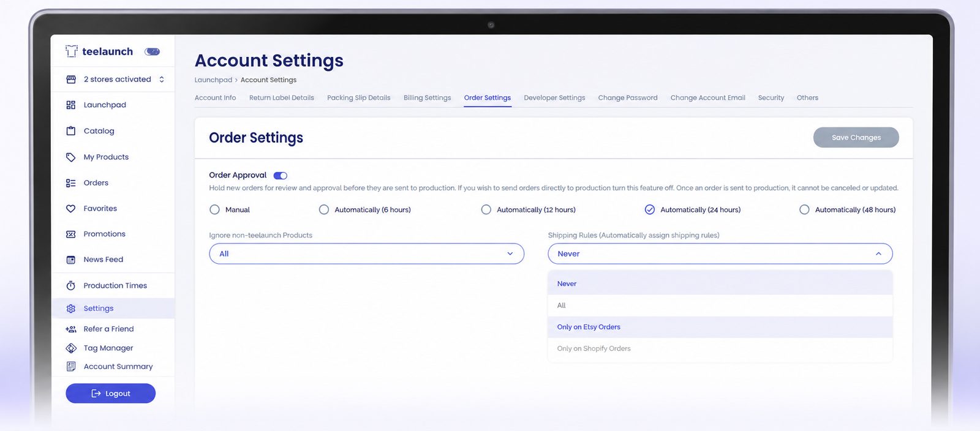Expand the 2 stores activated selector arrows
This screenshot has width=980, height=431.
tap(162, 80)
